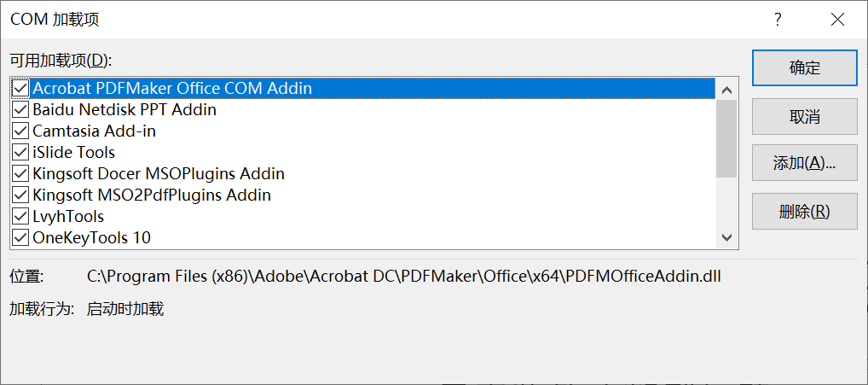Click the list scroll up arrow
868x385 pixels.
click(726, 90)
